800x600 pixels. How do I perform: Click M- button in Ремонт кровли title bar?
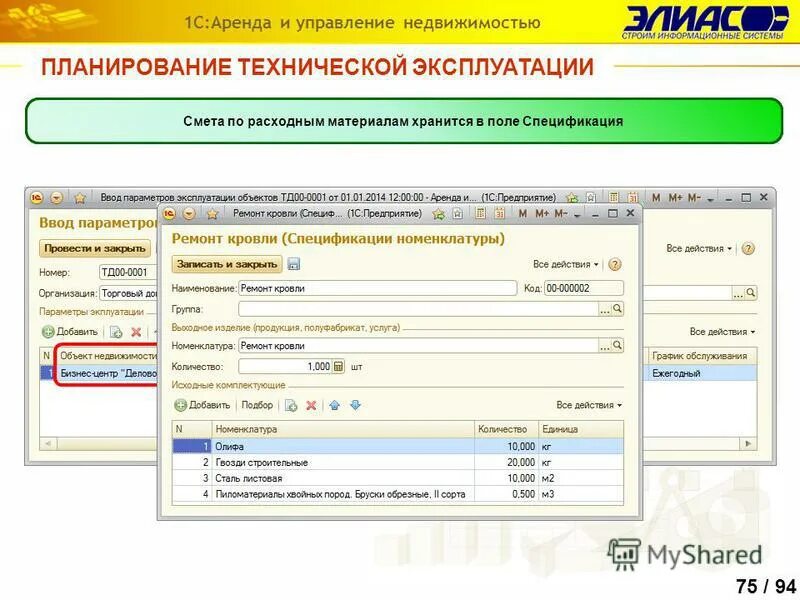click(x=561, y=213)
